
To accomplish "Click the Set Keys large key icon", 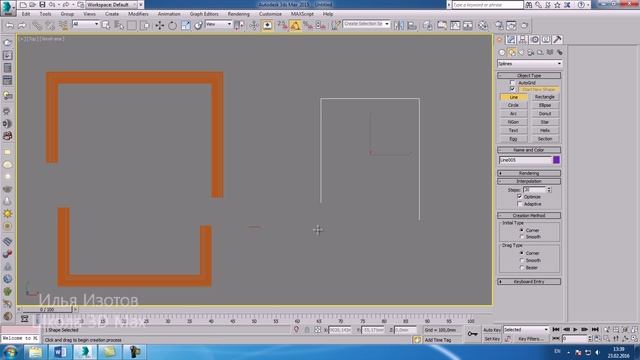I will [472, 334].
